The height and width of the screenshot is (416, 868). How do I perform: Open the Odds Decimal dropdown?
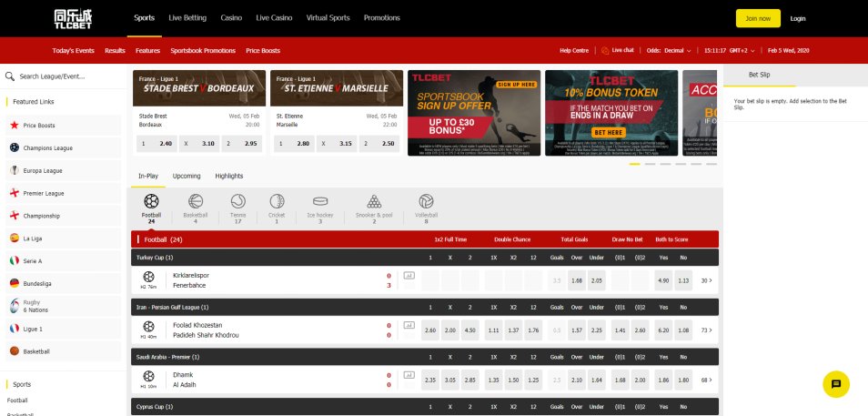(669, 50)
